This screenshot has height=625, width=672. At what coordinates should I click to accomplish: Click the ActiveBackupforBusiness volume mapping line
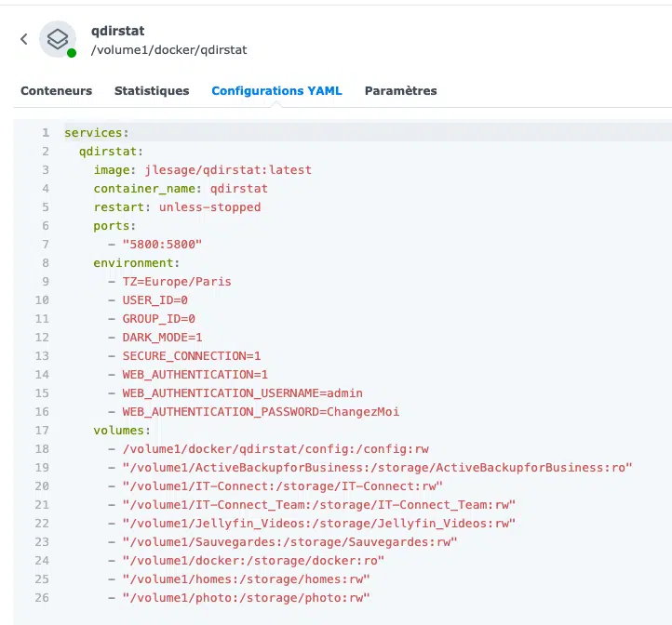[377, 468]
